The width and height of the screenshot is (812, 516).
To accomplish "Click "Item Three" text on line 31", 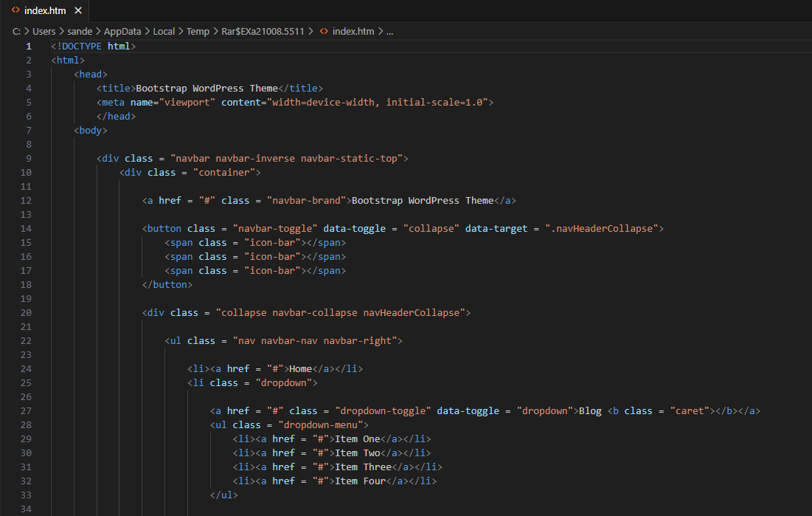I will coord(363,467).
